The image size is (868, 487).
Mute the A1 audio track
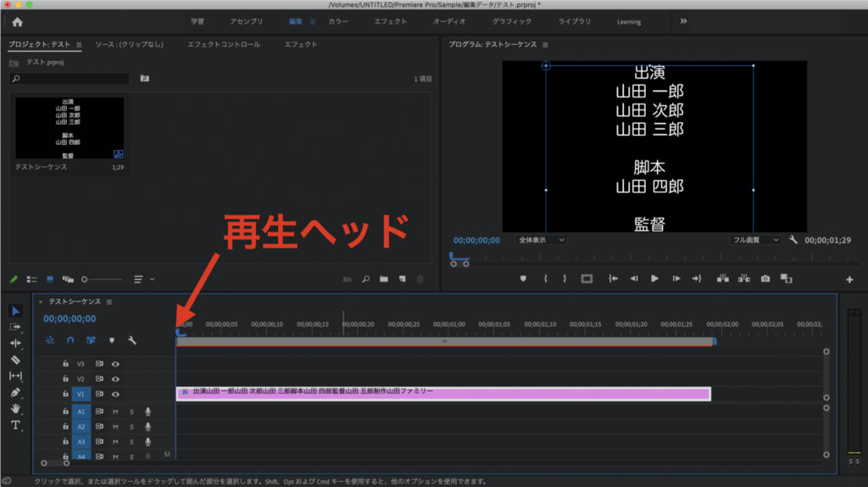(x=115, y=411)
